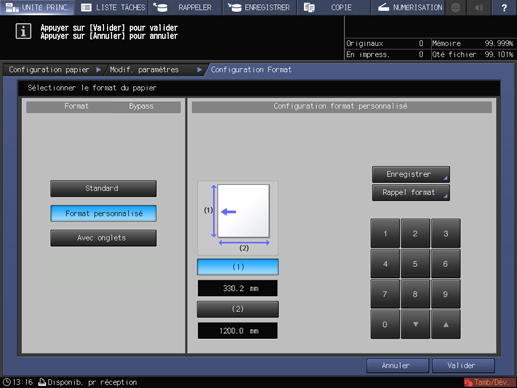Open the Enregistrer custom size menu
Viewport: 517px width, 388px height.
click(x=411, y=174)
